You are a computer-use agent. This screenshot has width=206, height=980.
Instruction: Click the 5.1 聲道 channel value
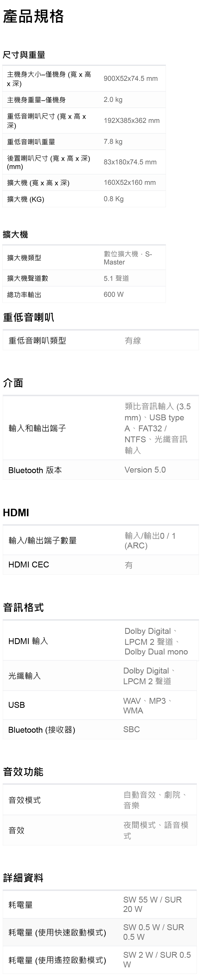[x=116, y=278]
